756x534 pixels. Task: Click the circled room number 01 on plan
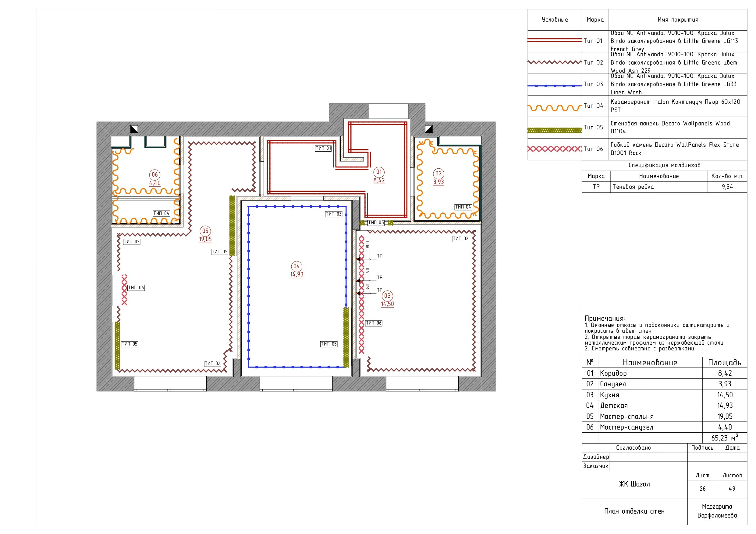(x=379, y=172)
